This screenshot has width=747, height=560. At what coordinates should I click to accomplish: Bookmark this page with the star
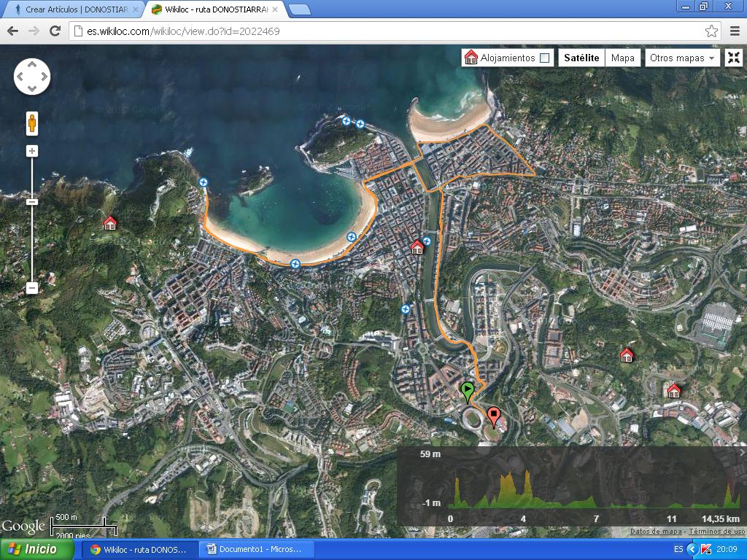point(712,31)
